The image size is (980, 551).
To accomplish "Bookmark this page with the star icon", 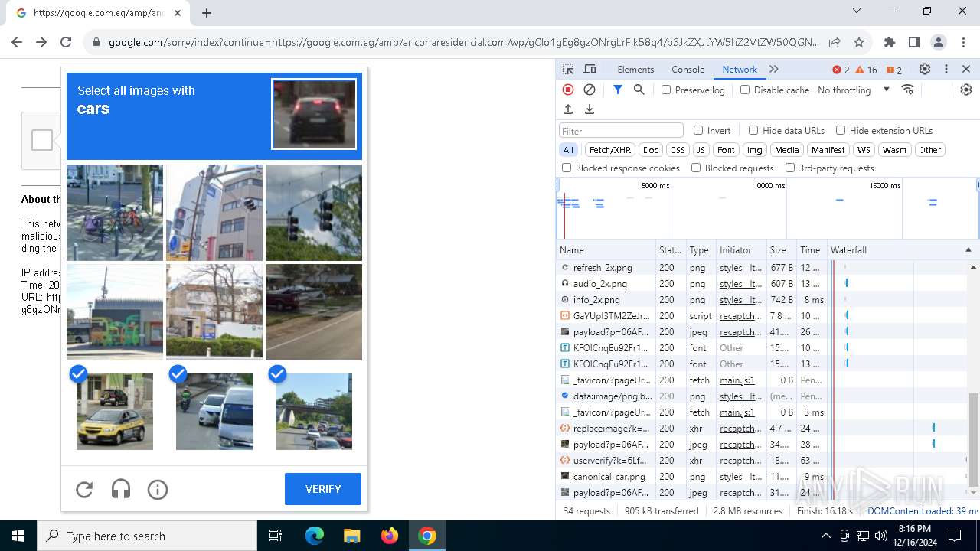I will pyautogui.click(x=859, y=42).
